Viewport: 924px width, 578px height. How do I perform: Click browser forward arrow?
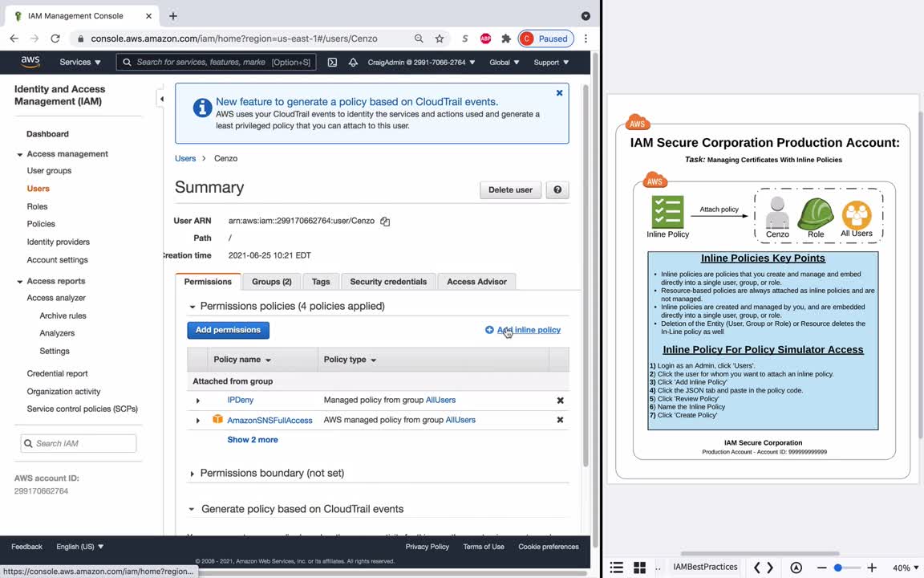[x=34, y=39]
